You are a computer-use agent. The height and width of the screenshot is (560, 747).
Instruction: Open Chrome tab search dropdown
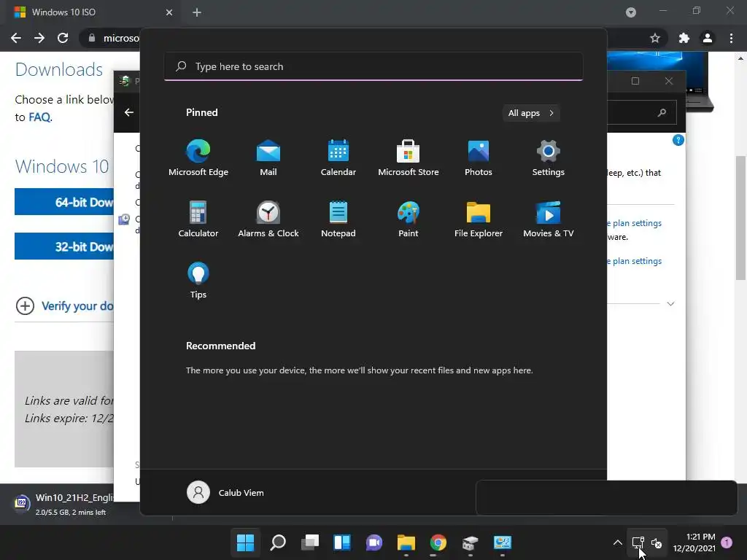[631, 12]
